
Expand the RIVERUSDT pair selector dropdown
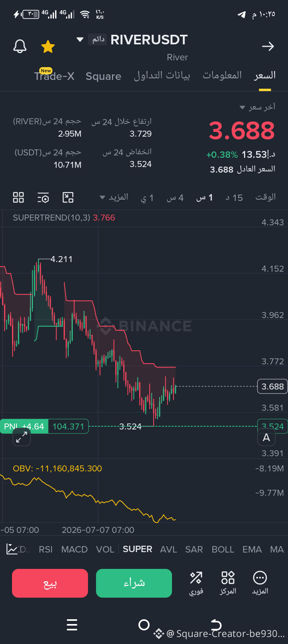coord(80,40)
